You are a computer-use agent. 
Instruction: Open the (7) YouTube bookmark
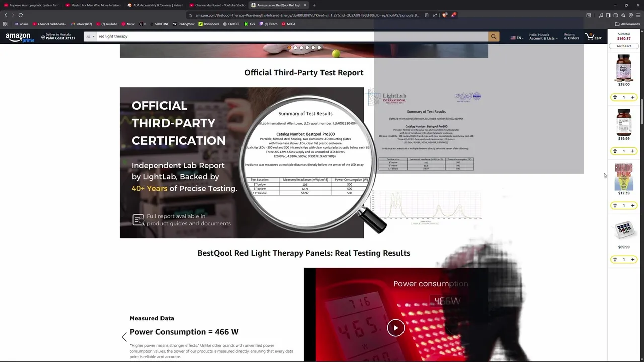[107, 24]
